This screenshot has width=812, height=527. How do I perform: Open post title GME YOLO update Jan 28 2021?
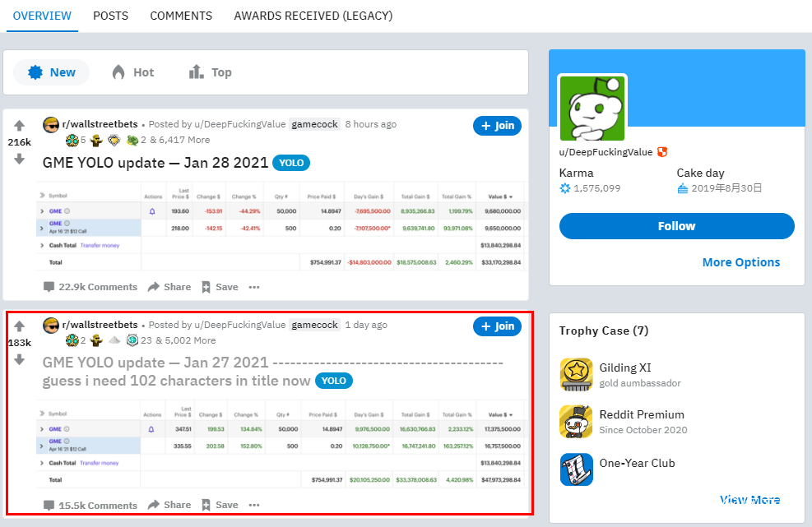point(155,163)
